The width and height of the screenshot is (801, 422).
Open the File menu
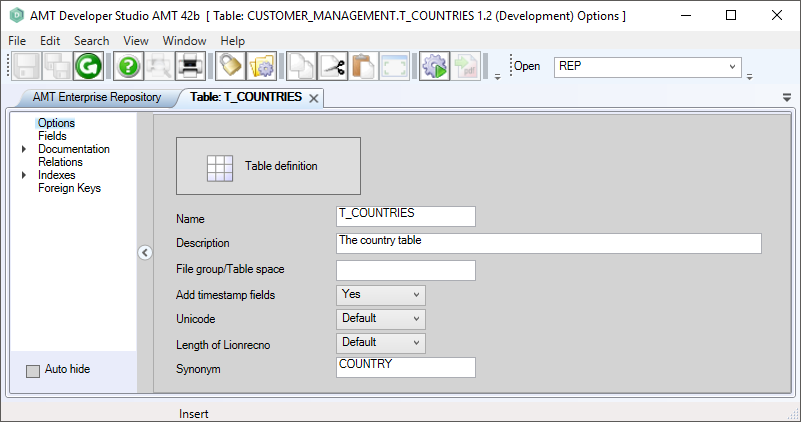pos(17,41)
